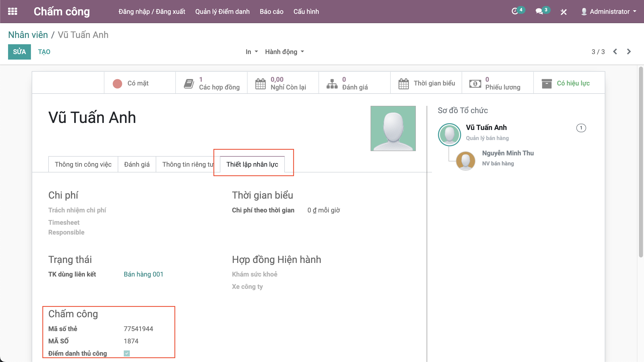Click the SỬA edit button
Viewport: 644px width, 362px height.
[x=19, y=52]
